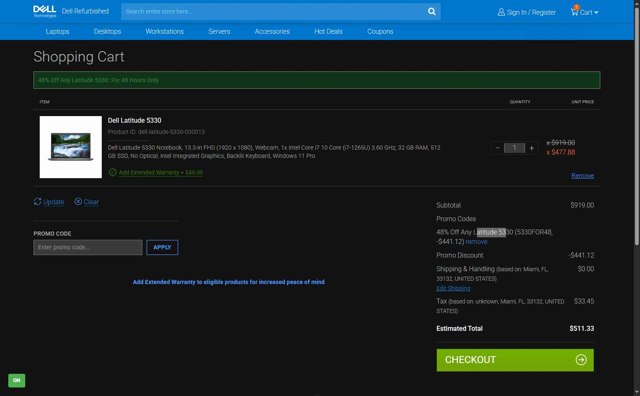Decrease quantity with minus button
Viewport: 640px width, 396px height.
tap(497, 148)
